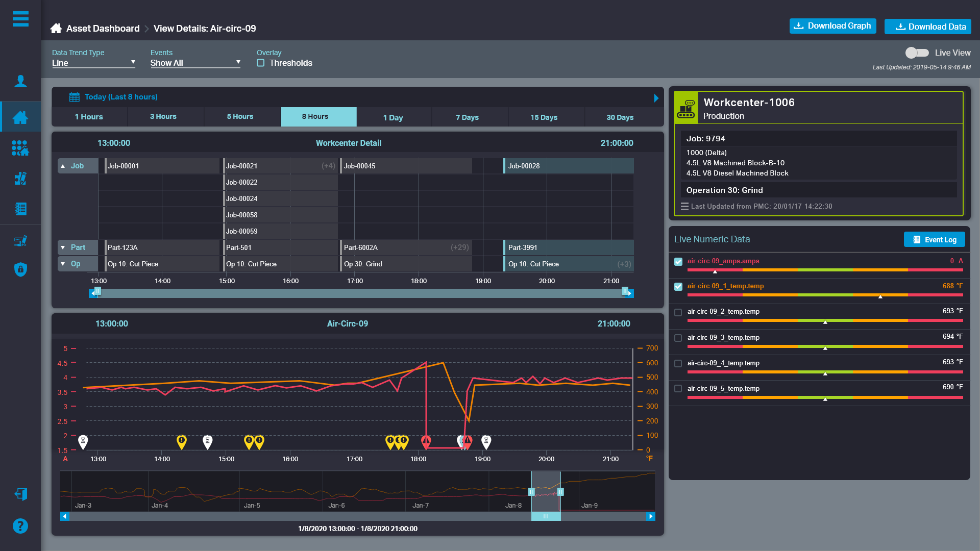
Task: Open the asset groups sidebar icon
Action: coord(20,148)
